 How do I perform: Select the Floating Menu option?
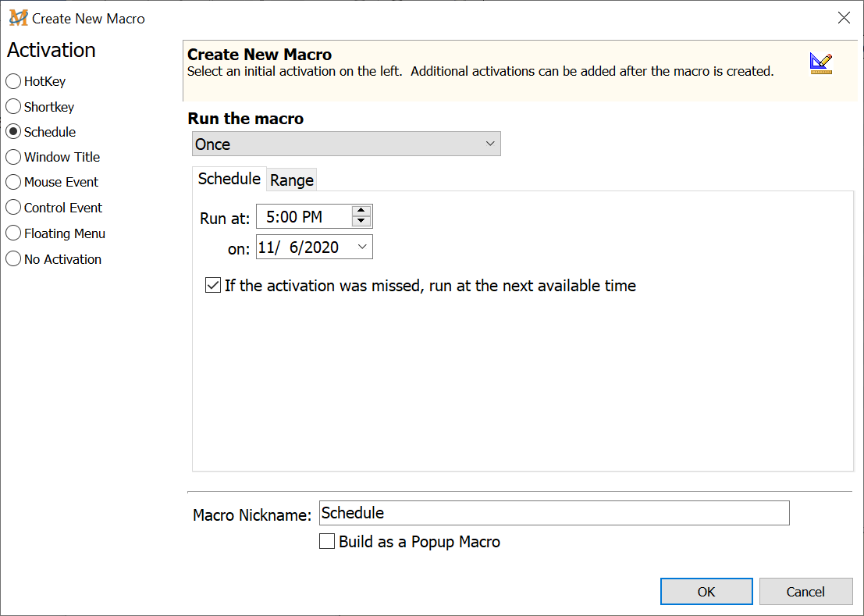coord(13,233)
